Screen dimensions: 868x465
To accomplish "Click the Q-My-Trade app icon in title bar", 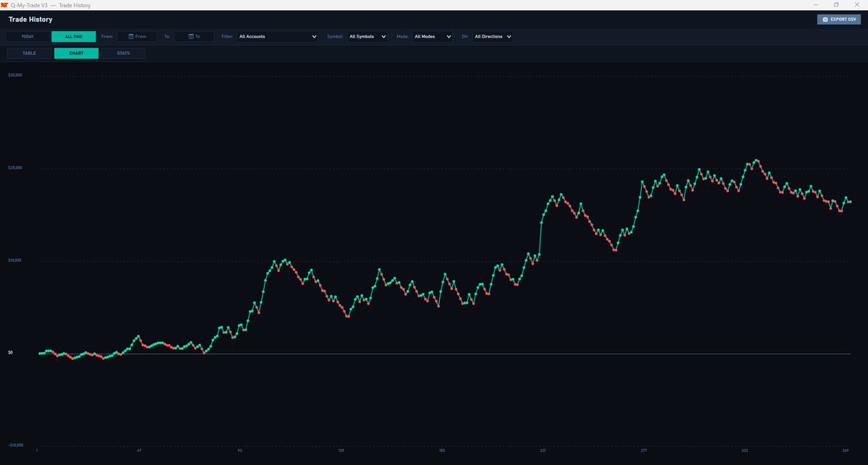I will 5,4.
